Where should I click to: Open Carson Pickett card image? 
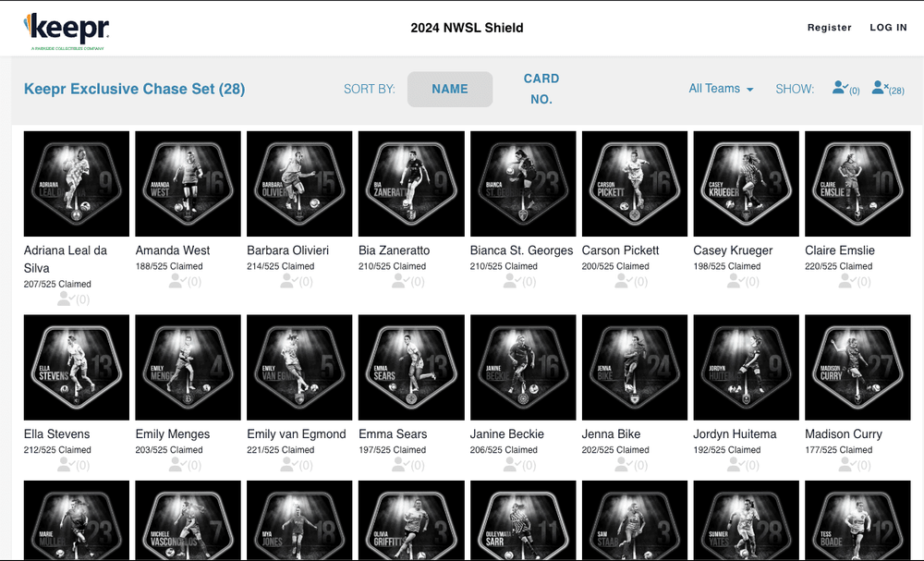click(635, 184)
